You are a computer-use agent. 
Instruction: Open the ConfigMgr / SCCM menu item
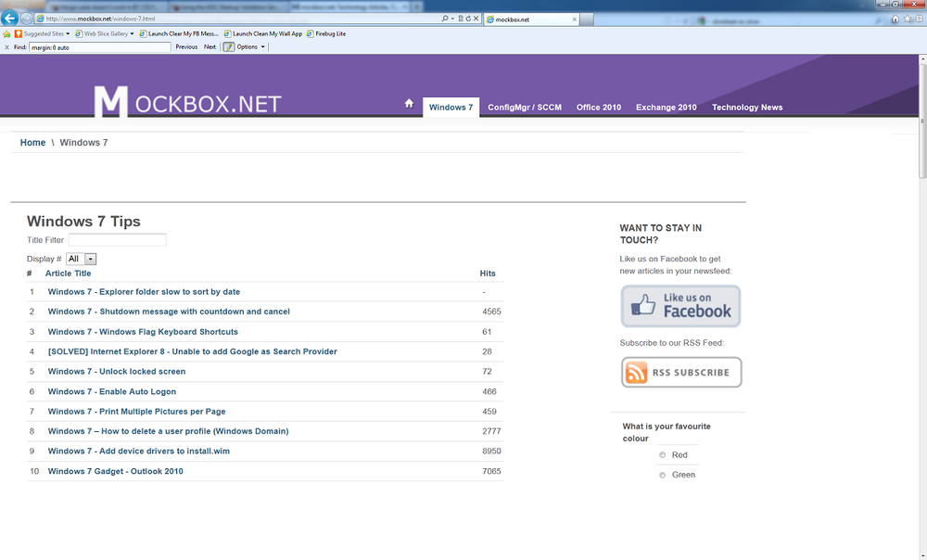click(x=525, y=107)
